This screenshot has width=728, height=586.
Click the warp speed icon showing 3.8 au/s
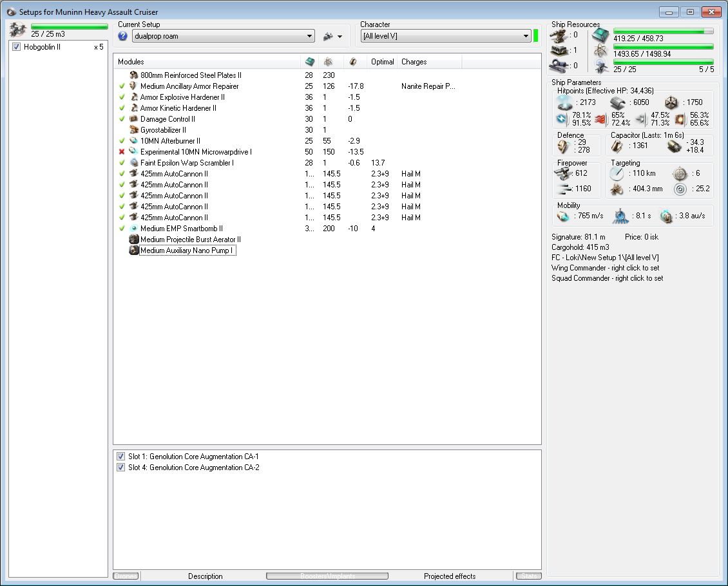pos(666,216)
